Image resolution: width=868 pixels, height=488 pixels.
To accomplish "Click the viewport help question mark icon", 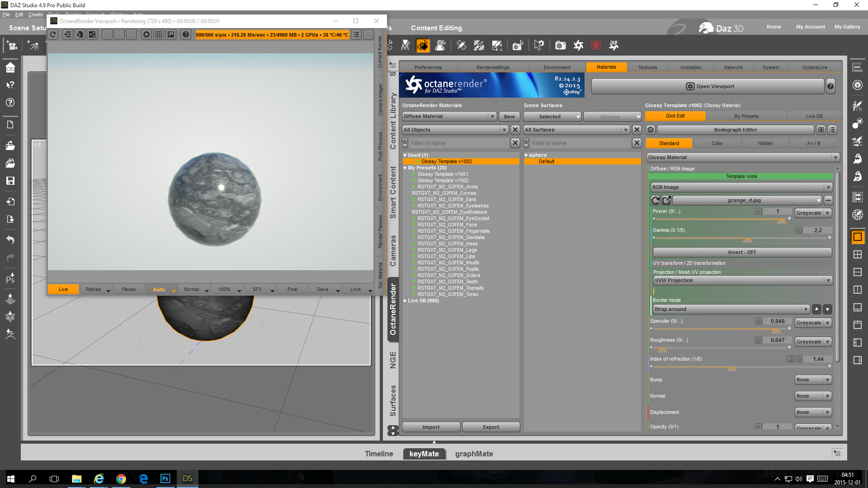I will point(185,35).
